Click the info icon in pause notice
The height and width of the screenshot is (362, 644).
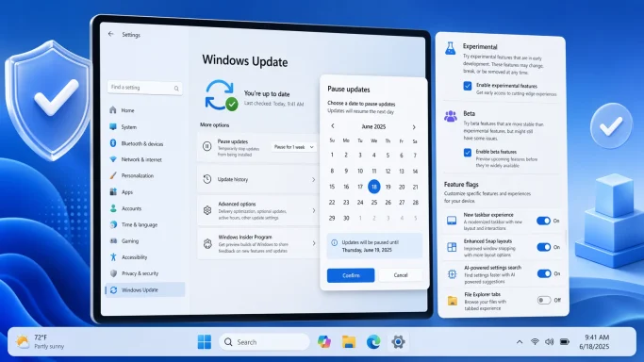pyautogui.click(x=335, y=242)
